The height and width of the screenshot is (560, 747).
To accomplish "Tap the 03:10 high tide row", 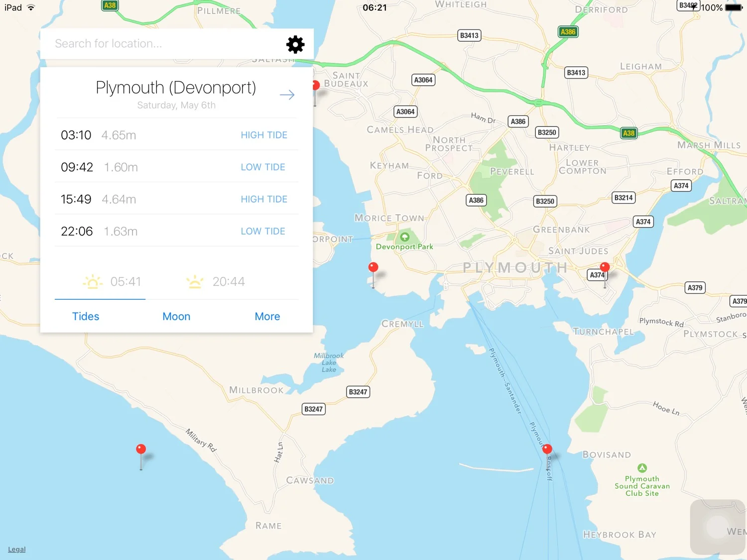I will pyautogui.click(x=176, y=135).
